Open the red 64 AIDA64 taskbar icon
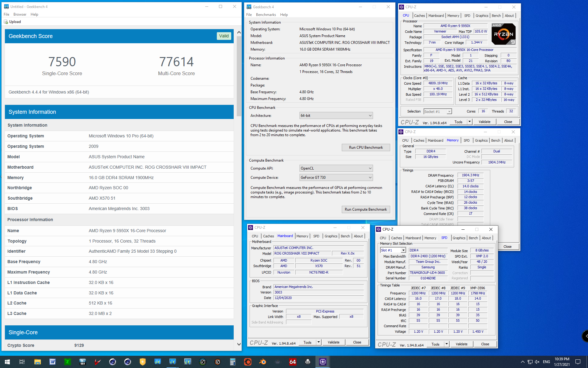Viewport: 588px width, 368px height. pos(293,362)
